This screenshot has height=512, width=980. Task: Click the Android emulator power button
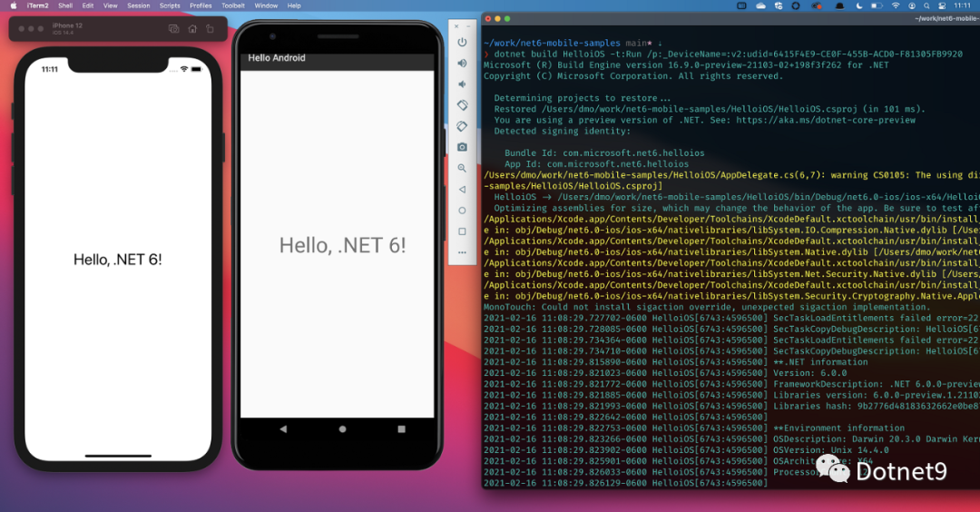(x=462, y=42)
